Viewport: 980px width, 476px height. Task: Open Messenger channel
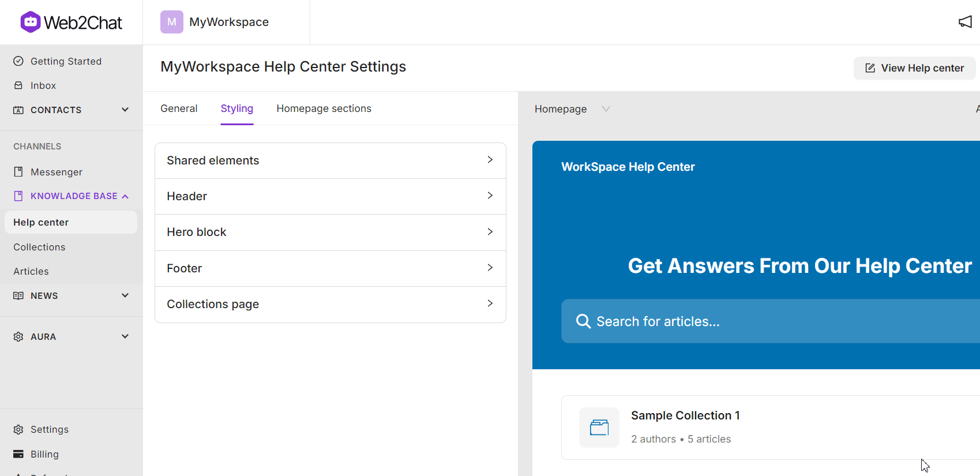(x=57, y=172)
